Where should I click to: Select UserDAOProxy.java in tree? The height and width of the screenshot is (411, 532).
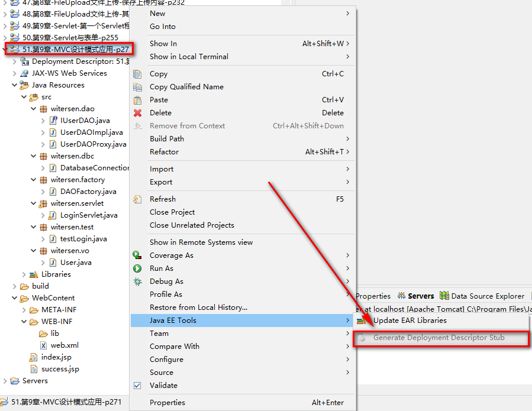tap(93, 144)
